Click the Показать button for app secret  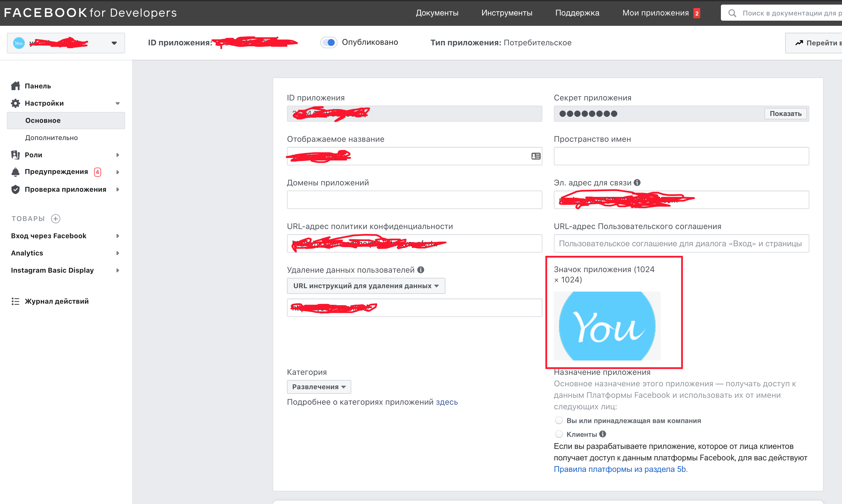(786, 114)
